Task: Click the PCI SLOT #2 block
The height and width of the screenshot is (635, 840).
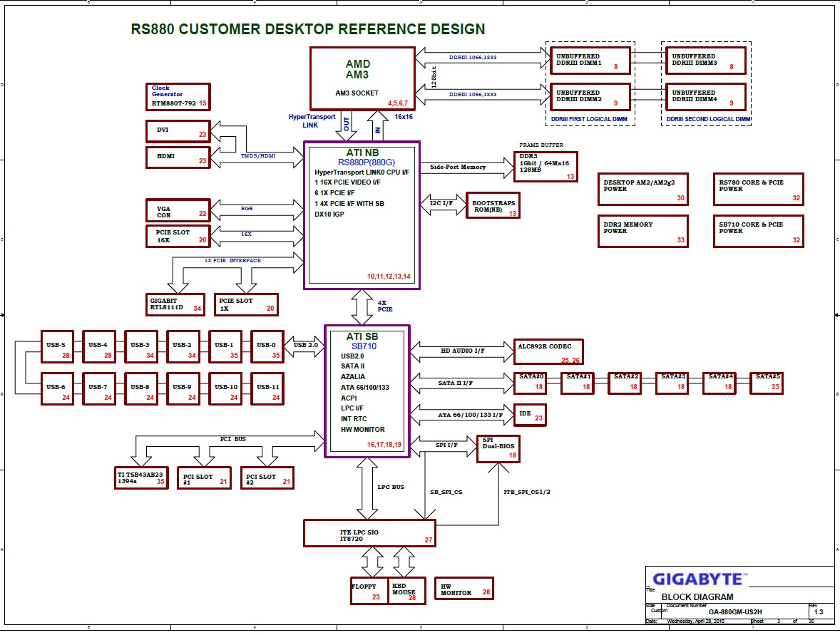Action: point(267,477)
